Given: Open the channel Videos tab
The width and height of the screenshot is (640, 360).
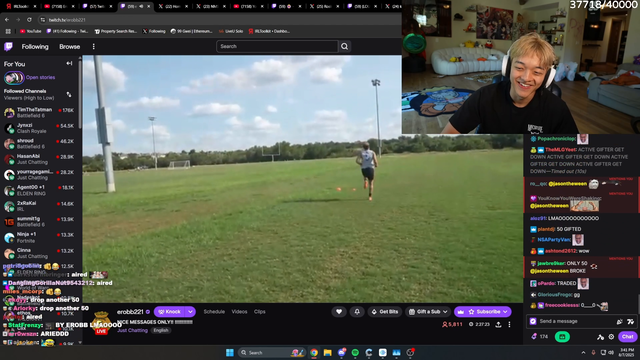Looking at the screenshot, I should pyautogui.click(x=239, y=311).
